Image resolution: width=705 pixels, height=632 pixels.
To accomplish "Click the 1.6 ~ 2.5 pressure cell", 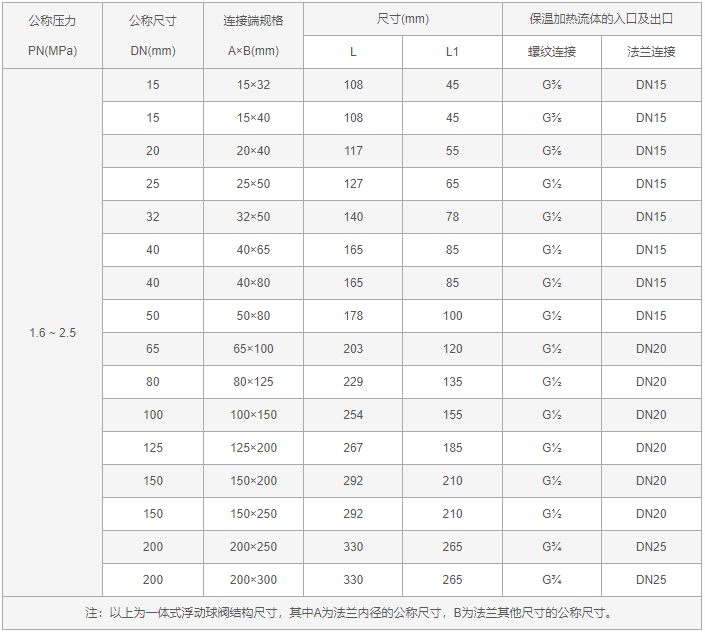I will pos(52,333).
